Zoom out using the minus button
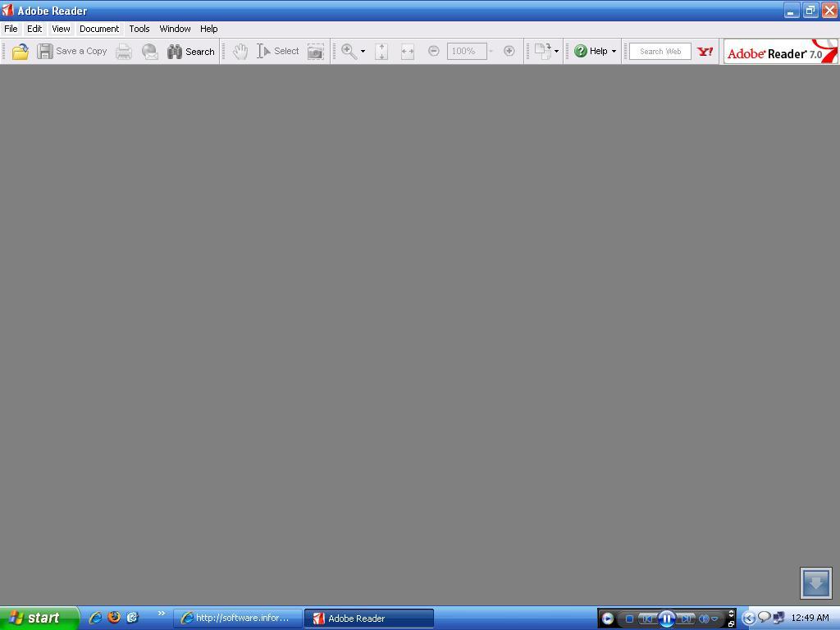This screenshot has width=840, height=630. click(x=434, y=51)
